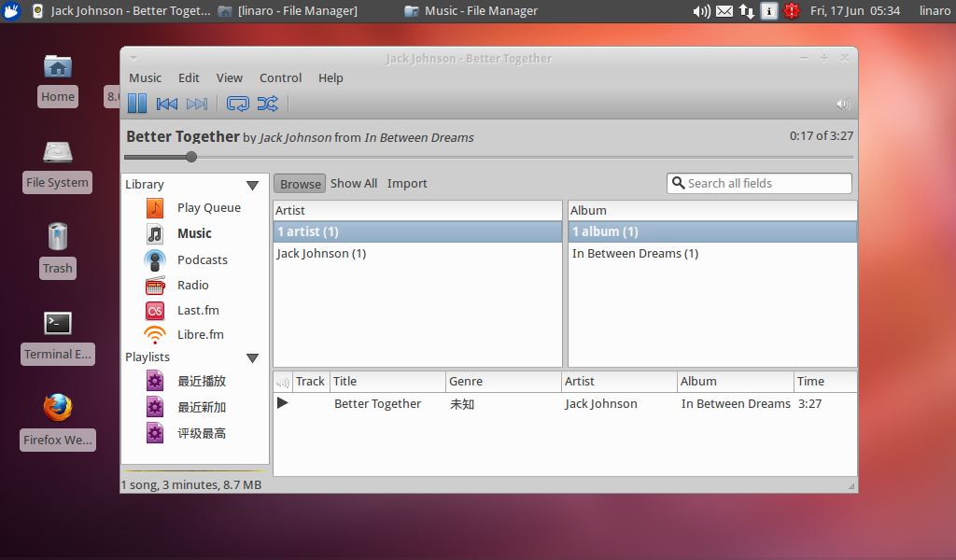Select '1 album (1)' row

tap(712, 232)
